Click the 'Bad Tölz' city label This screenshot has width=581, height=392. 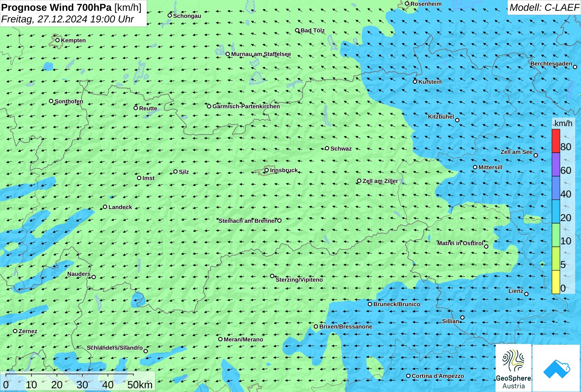click(x=313, y=30)
